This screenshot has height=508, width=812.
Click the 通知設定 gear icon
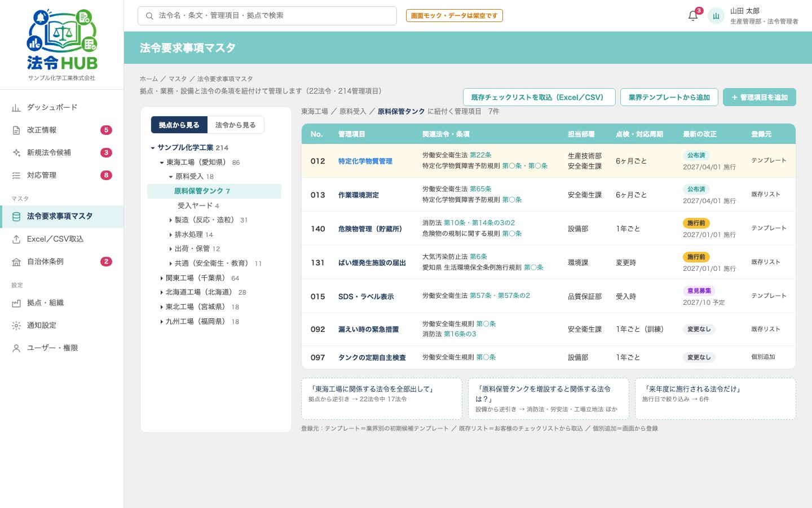click(x=16, y=325)
